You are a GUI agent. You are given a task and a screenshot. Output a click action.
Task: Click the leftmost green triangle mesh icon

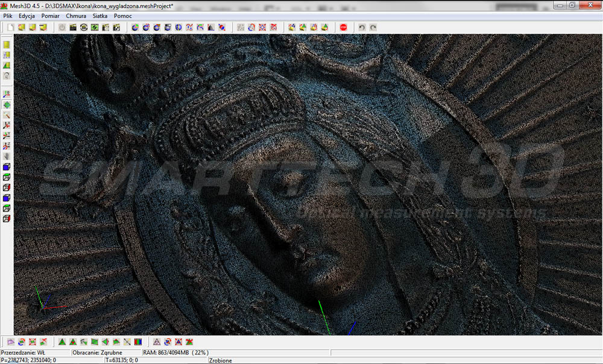[x=62, y=342]
